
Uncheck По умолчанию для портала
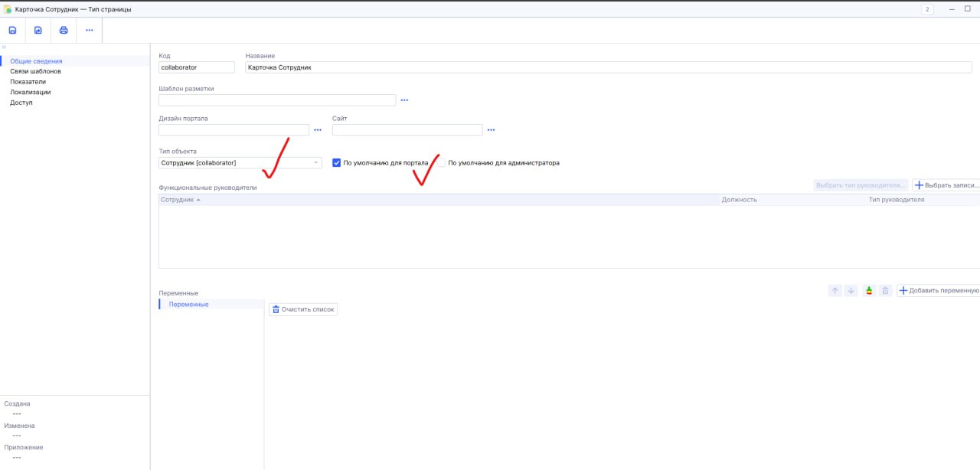337,163
